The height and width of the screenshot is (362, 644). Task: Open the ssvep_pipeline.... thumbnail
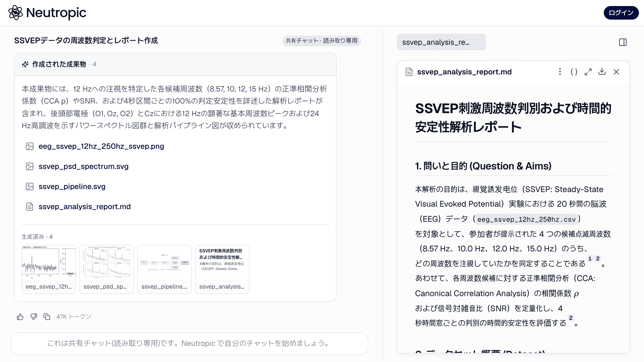(x=165, y=269)
